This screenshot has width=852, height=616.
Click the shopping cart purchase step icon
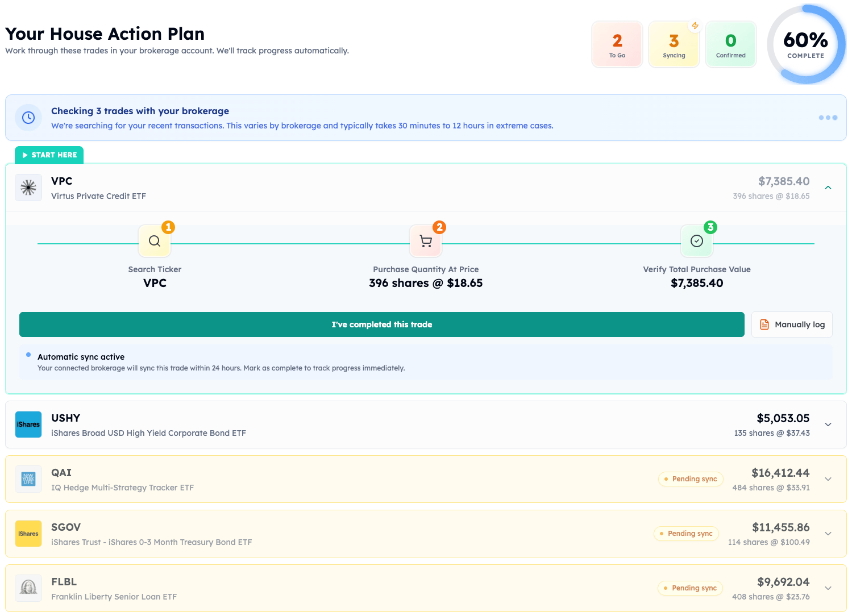pos(426,241)
